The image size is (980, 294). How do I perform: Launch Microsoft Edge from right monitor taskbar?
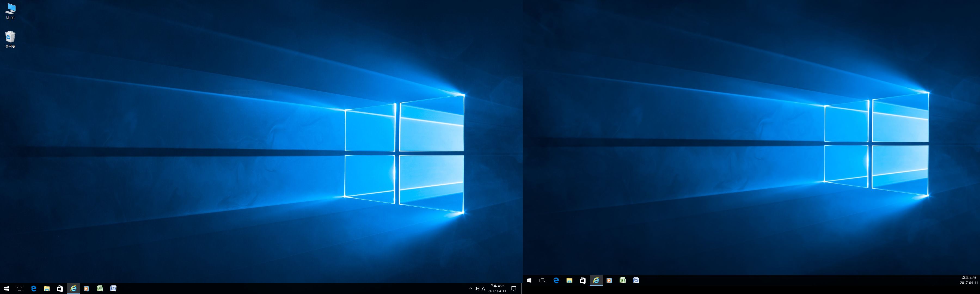pos(556,280)
